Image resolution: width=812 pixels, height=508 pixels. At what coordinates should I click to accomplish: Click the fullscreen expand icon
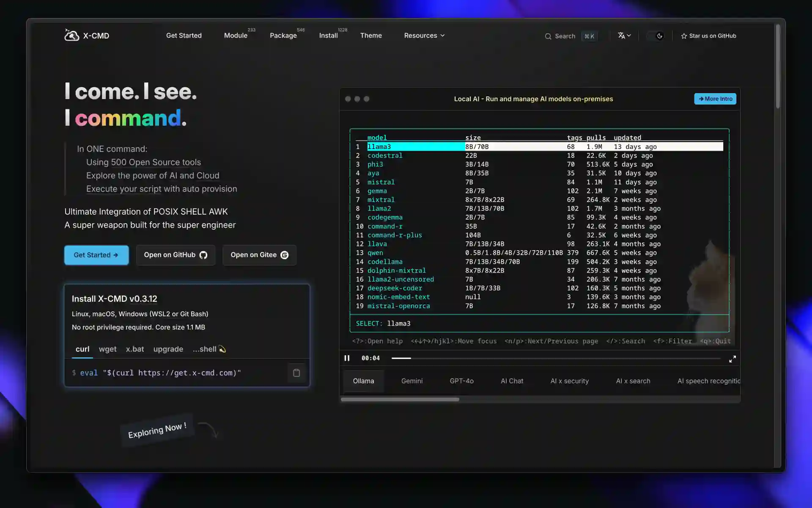pos(732,359)
